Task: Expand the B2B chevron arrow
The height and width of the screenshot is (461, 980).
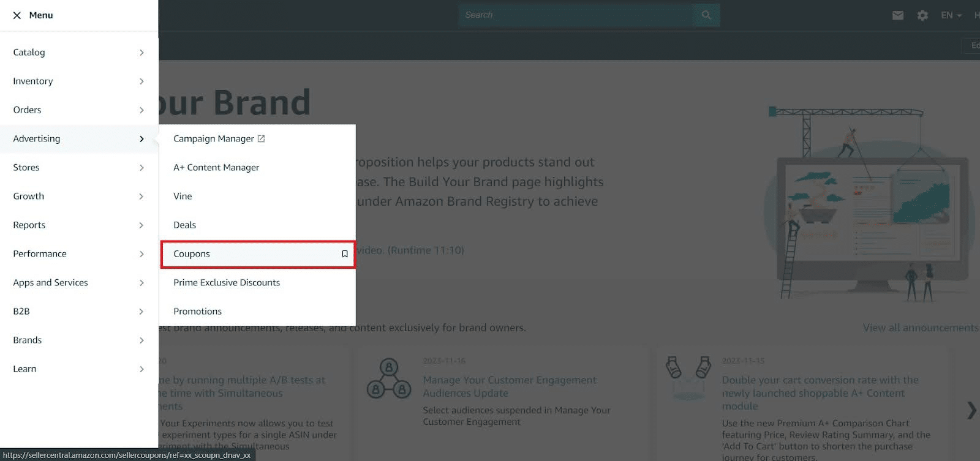Action: [141, 312]
